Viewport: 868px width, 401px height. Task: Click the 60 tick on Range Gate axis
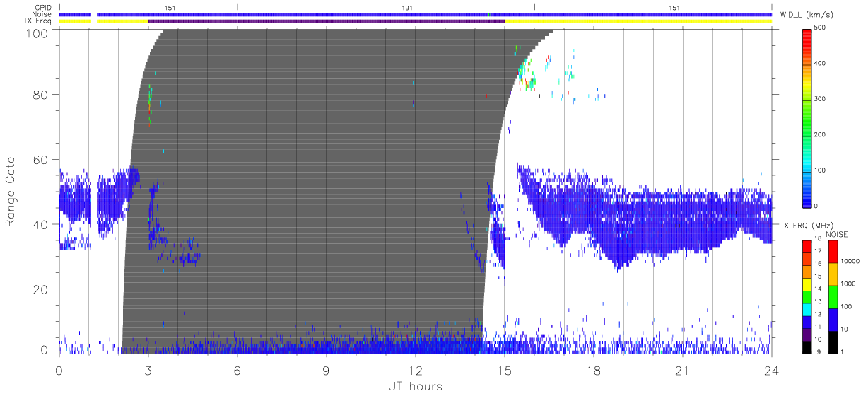pyautogui.click(x=42, y=159)
